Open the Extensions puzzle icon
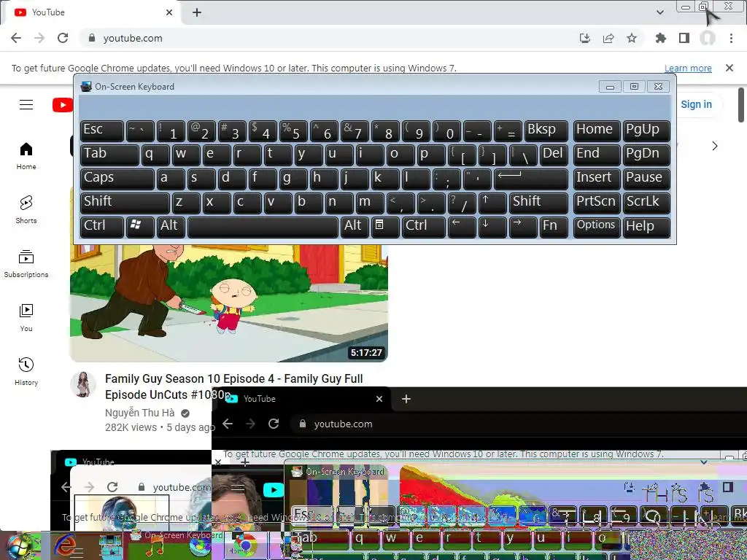This screenshot has height=560, width=747. coord(661,38)
